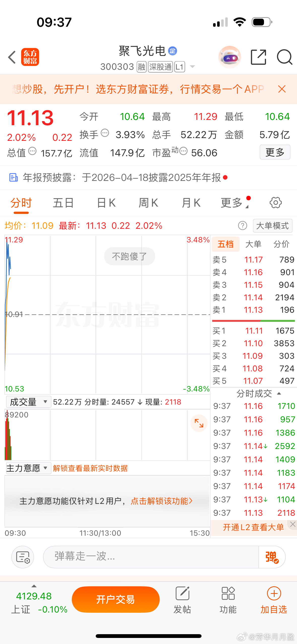
Task: Tap the back arrow icon
Action: [x=12, y=57]
